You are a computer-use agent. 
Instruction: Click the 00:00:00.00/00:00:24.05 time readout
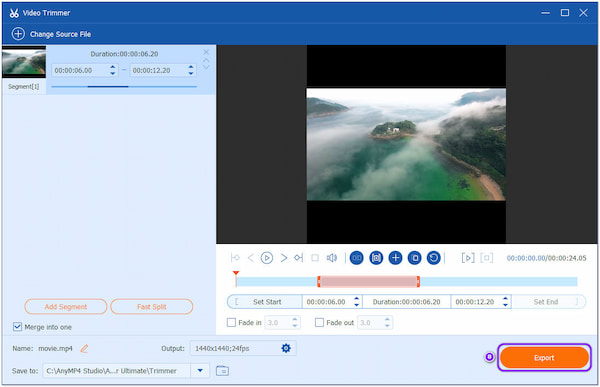pos(546,258)
